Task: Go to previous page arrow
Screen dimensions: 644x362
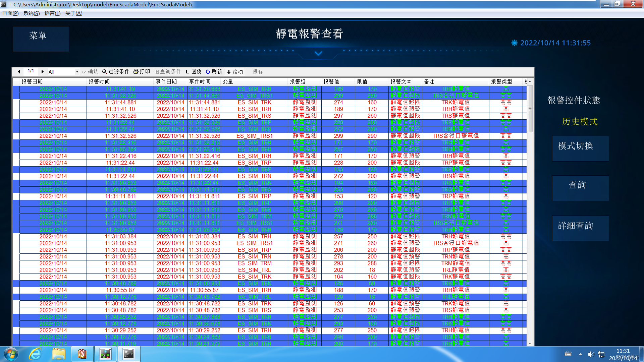Action: [19, 71]
